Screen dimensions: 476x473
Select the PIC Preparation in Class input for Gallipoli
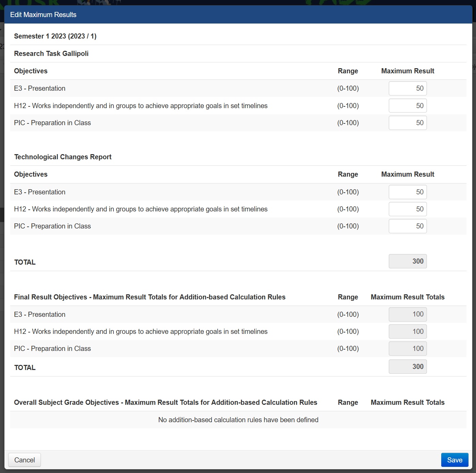[x=408, y=123]
